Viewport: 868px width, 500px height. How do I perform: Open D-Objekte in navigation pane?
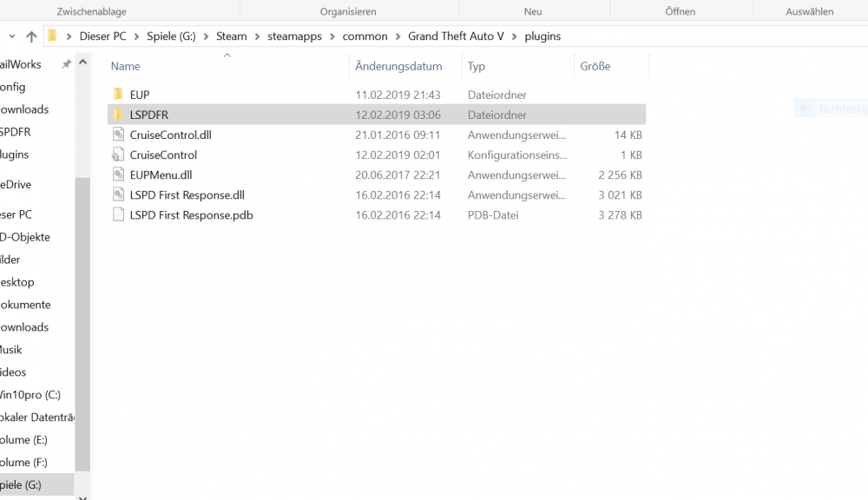25,237
